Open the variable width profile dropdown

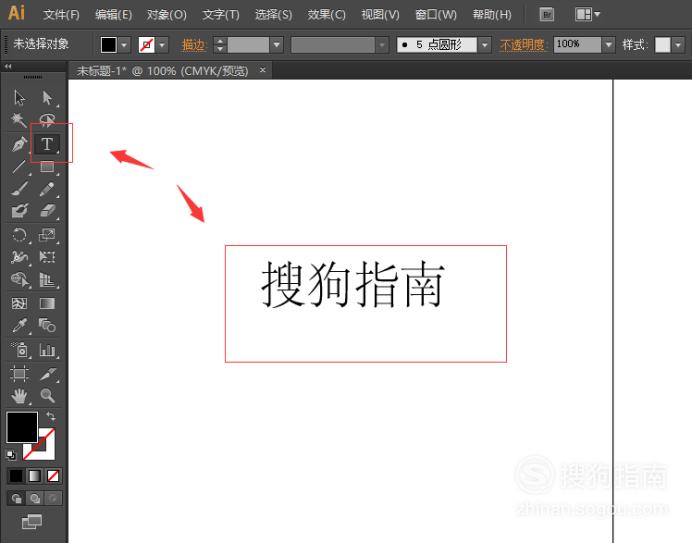pyautogui.click(x=382, y=45)
